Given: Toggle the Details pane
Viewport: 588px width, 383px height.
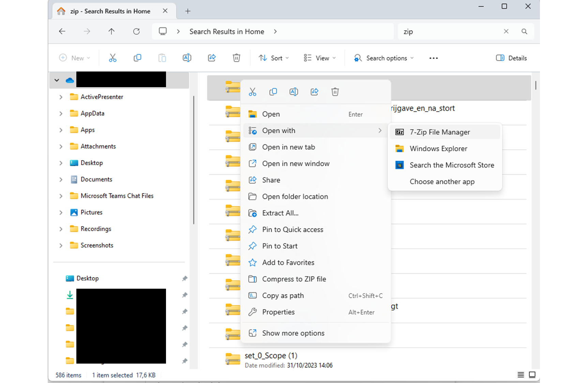Looking at the screenshot, I should 511,58.
